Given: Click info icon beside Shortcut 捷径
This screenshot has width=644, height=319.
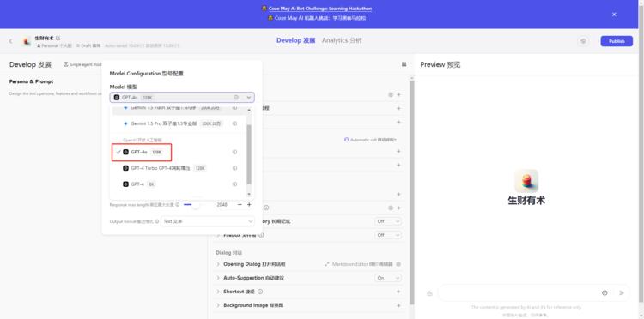Looking at the screenshot, I should tap(260, 292).
